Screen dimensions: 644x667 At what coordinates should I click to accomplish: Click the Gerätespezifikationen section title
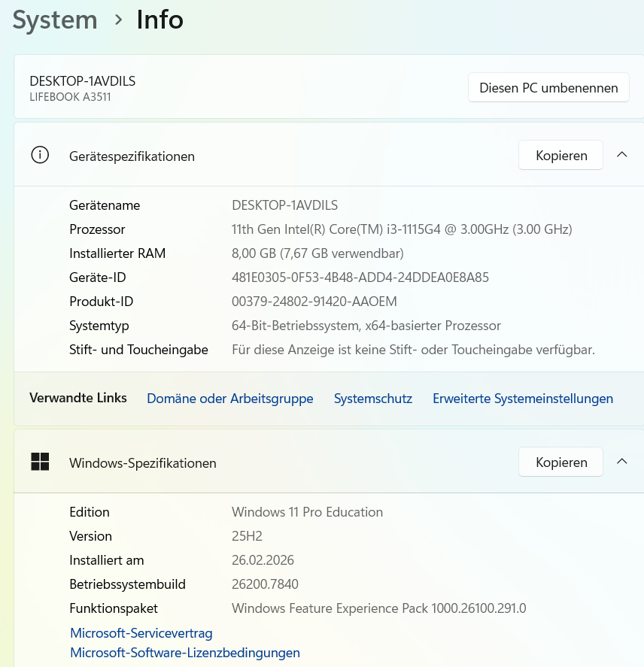pos(132,156)
